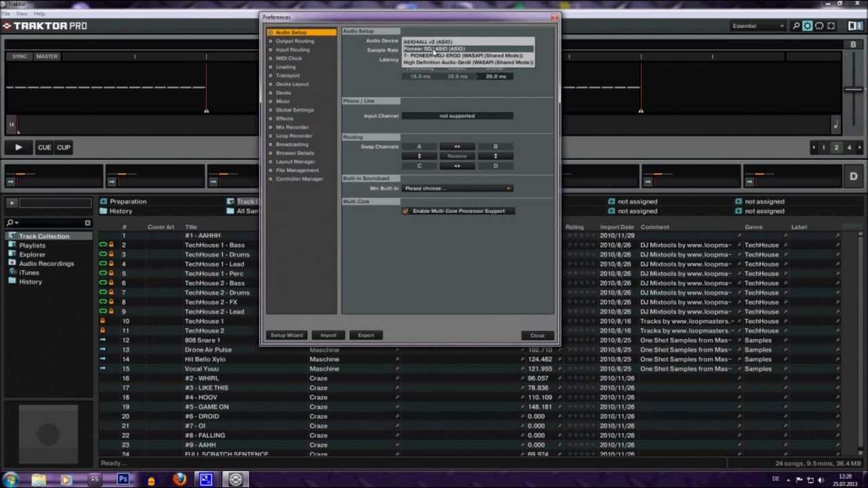Clear search with the X icon
Screen dimensions: 868x488
pyautogui.click(x=87, y=223)
